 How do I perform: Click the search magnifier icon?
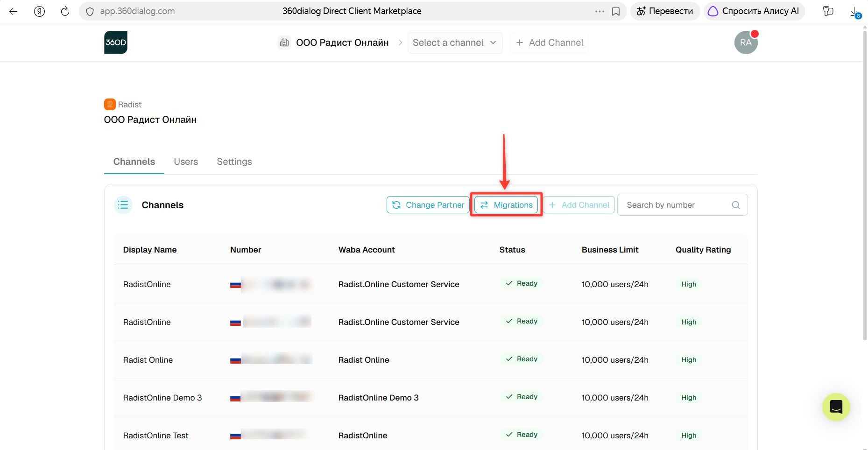point(736,205)
